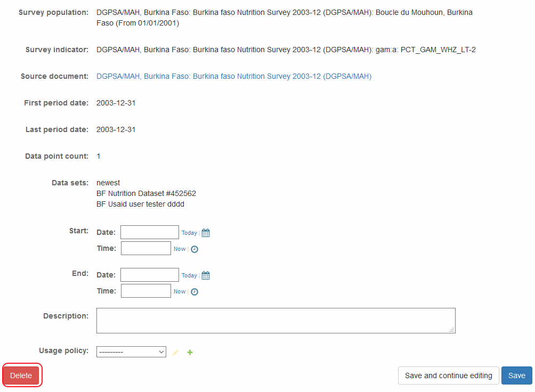Expand the Usage policy dropdown
The image size is (535, 392).
(x=131, y=352)
